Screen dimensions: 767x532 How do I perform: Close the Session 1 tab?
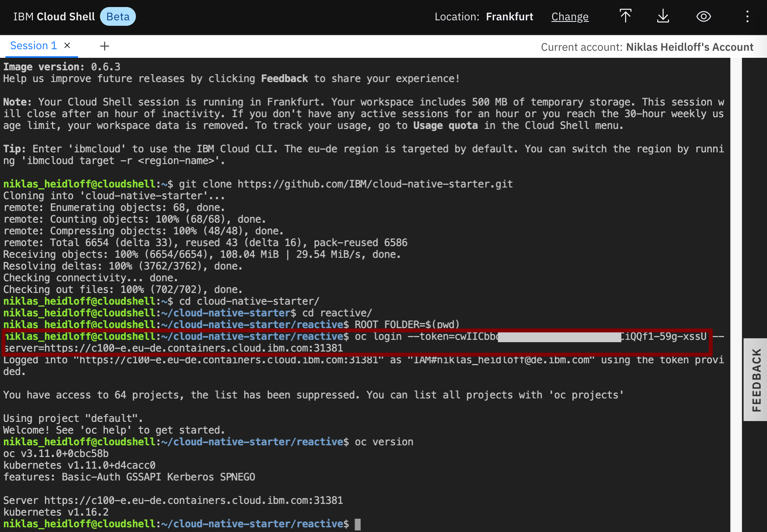click(x=67, y=45)
